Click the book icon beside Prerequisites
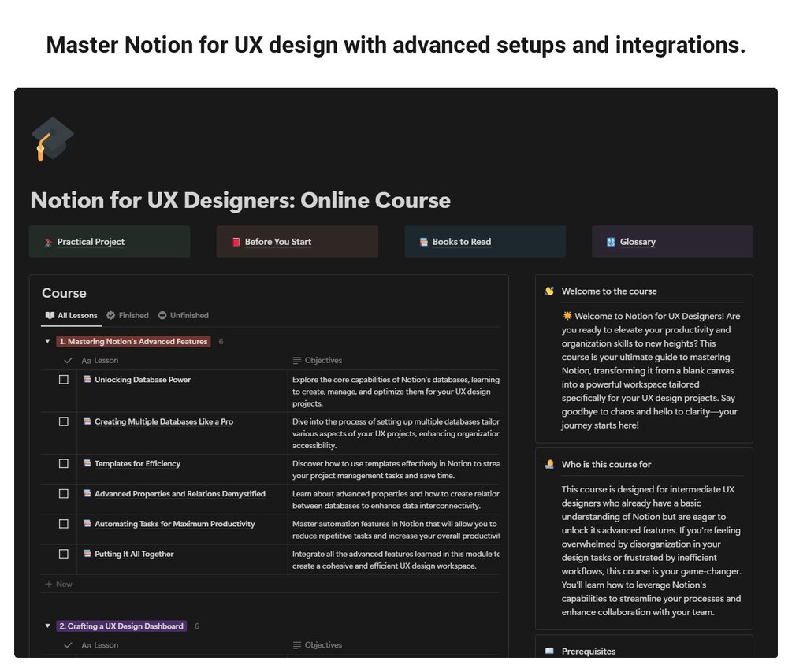The image size is (792, 672). click(549, 652)
